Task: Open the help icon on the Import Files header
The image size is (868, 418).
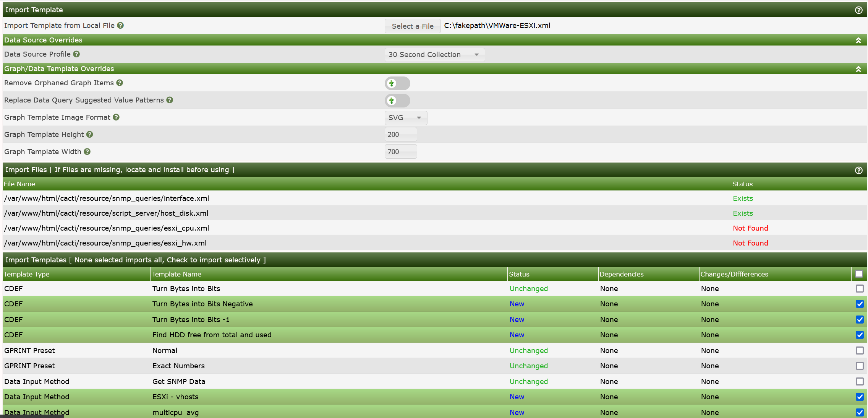Action: pyautogui.click(x=858, y=170)
